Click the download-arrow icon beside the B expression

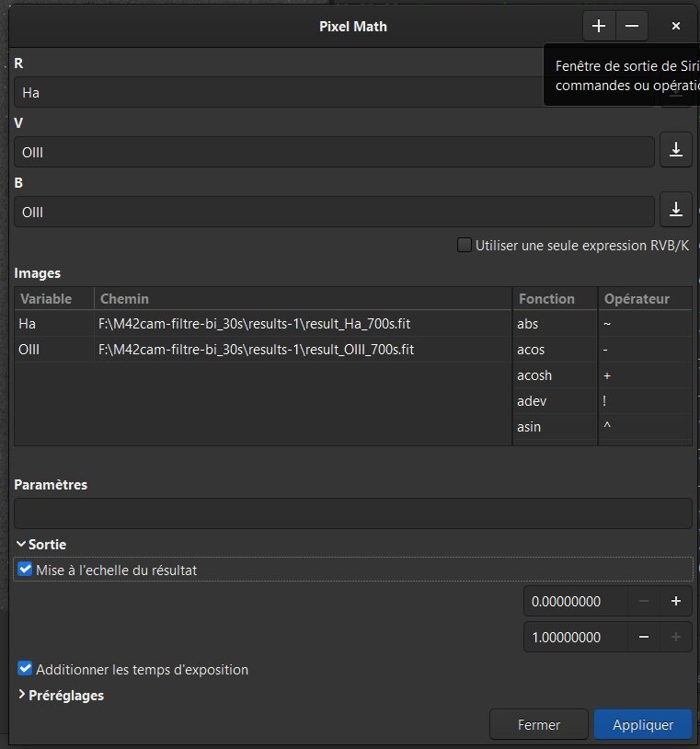(676, 211)
